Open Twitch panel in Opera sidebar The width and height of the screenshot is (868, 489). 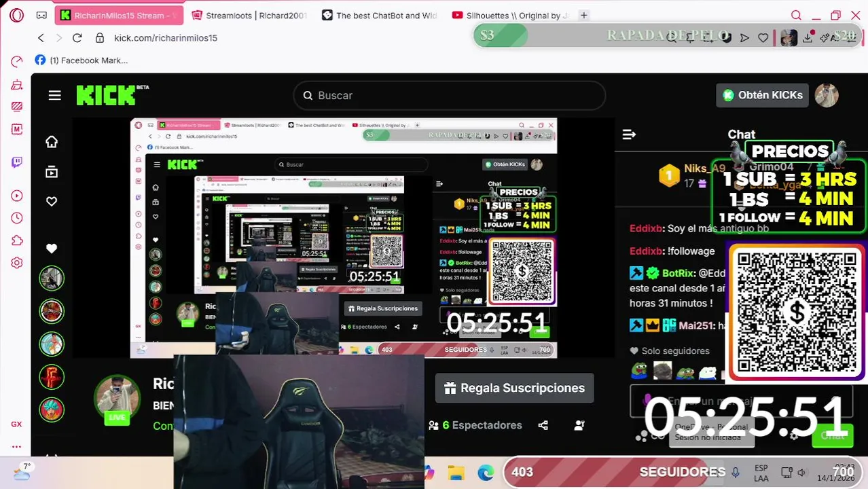click(17, 162)
